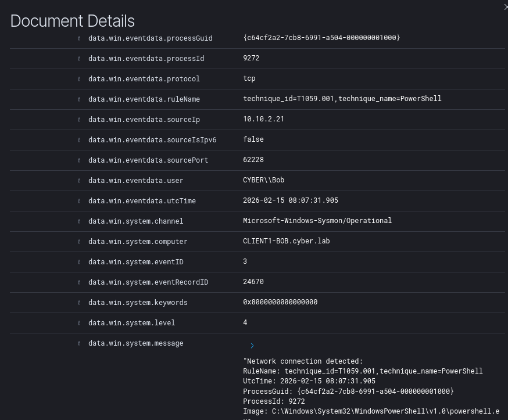Click the text-type icon for data.win.eventdata.ruleName
Screen dimensions: 508x420
[x=79, y=99]
